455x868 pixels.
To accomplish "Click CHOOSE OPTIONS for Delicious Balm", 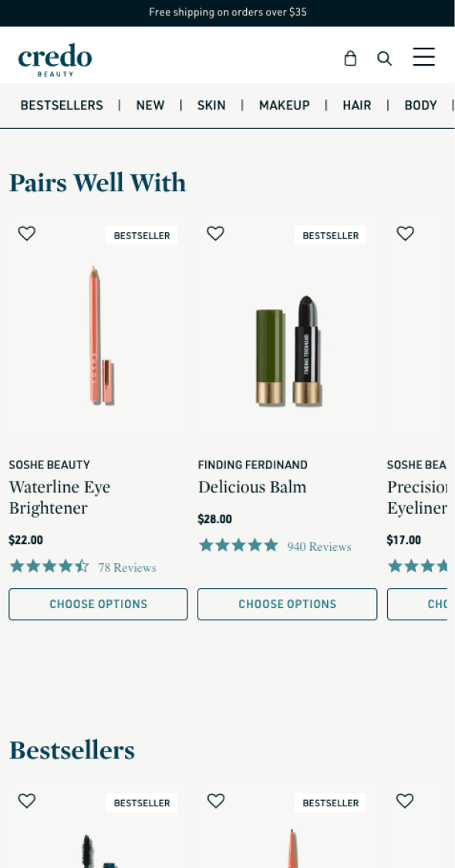I will pyautogui.click(x=287, y=604).
